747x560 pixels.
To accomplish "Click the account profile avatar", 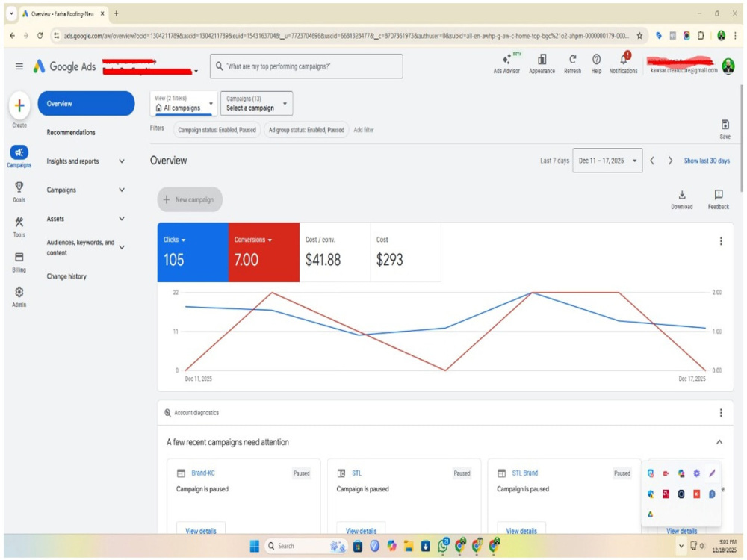I will [728, 66].
